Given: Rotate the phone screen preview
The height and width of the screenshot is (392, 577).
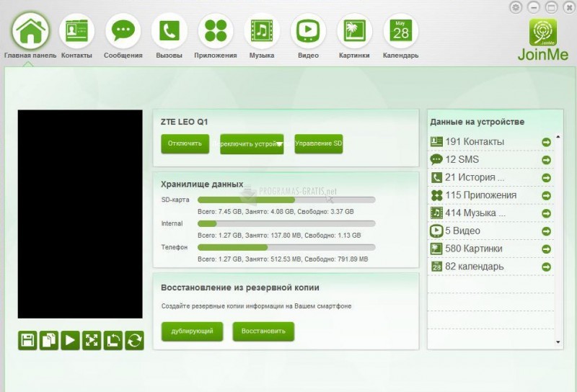Looking at the screenshot, I should pos(113,340).
